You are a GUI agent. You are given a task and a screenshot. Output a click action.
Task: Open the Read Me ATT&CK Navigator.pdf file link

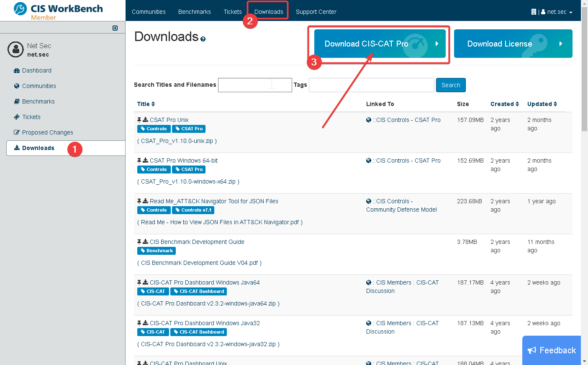(220, 222)
